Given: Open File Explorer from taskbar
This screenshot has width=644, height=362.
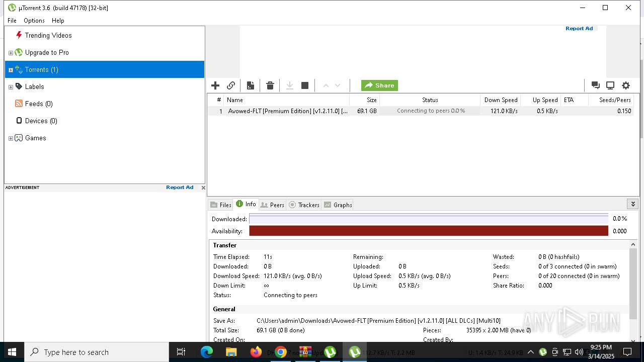Looking at the screenshot, I should coord(231,352).
